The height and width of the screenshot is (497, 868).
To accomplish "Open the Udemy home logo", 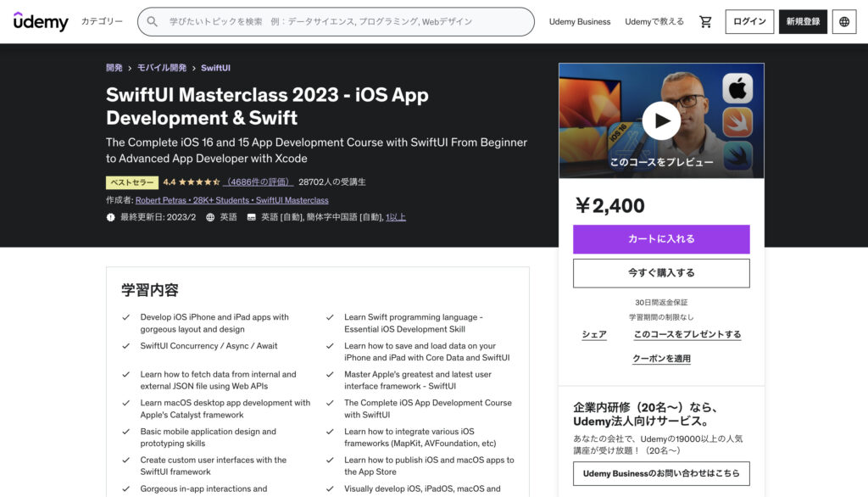I will click(41, 21).
